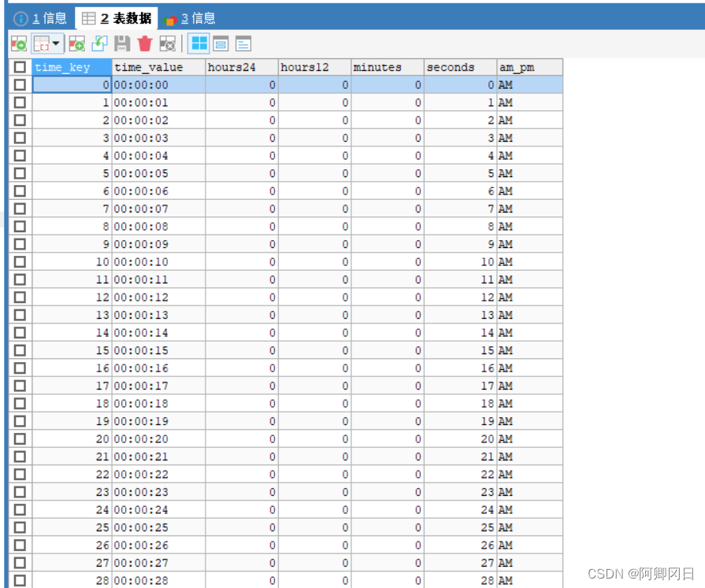This screenshot has width=705, height=588.
Task: Tick the checkbox for row 00:00:20
Action: pos(20,438)
